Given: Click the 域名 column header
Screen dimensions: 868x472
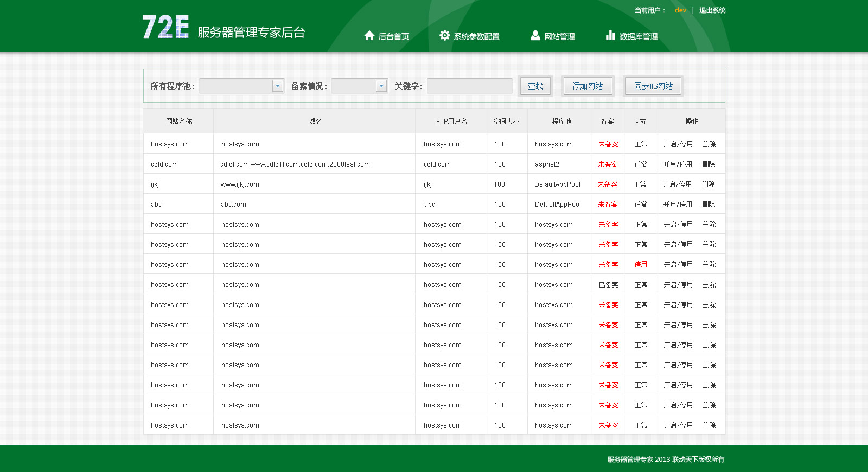Looking at the screenshot, I should click(x=315, y=122).
